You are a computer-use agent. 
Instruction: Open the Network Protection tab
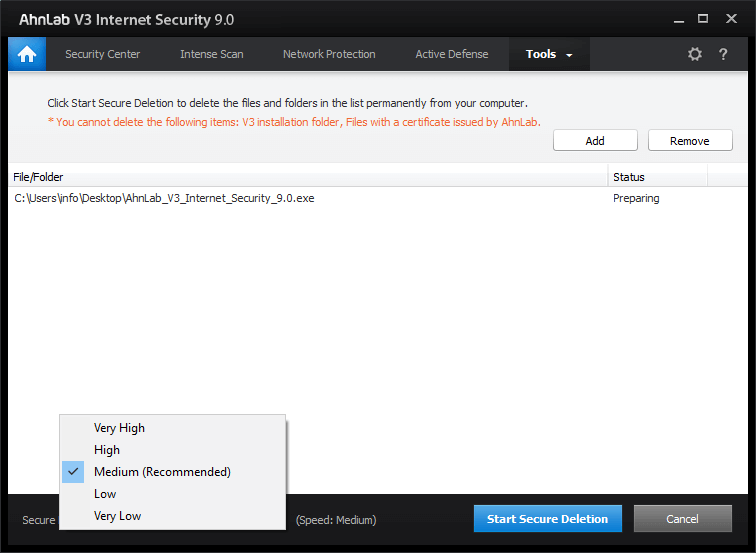(x=329, y=54)
